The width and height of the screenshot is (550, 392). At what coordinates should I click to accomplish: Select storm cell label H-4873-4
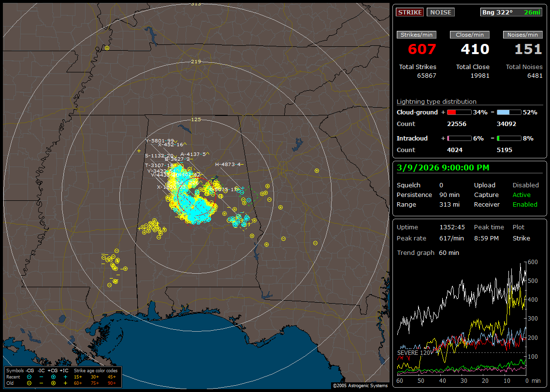[x=228, y=165]
